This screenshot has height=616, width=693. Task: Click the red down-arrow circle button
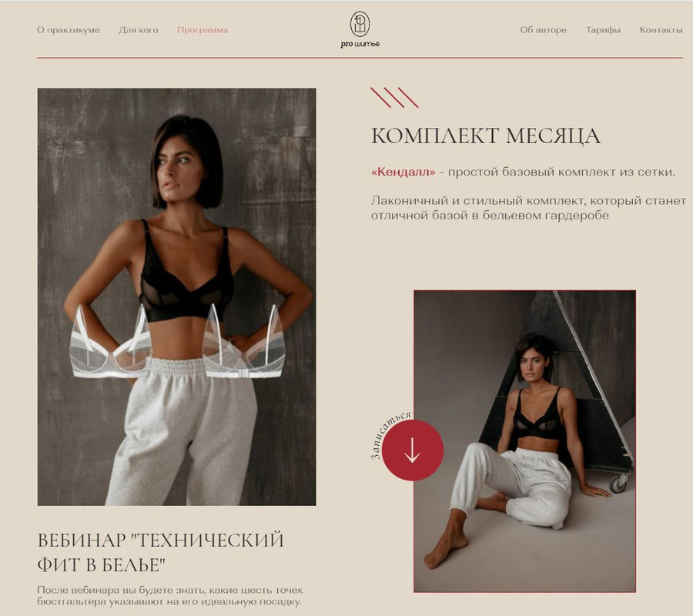click(413, 450)
